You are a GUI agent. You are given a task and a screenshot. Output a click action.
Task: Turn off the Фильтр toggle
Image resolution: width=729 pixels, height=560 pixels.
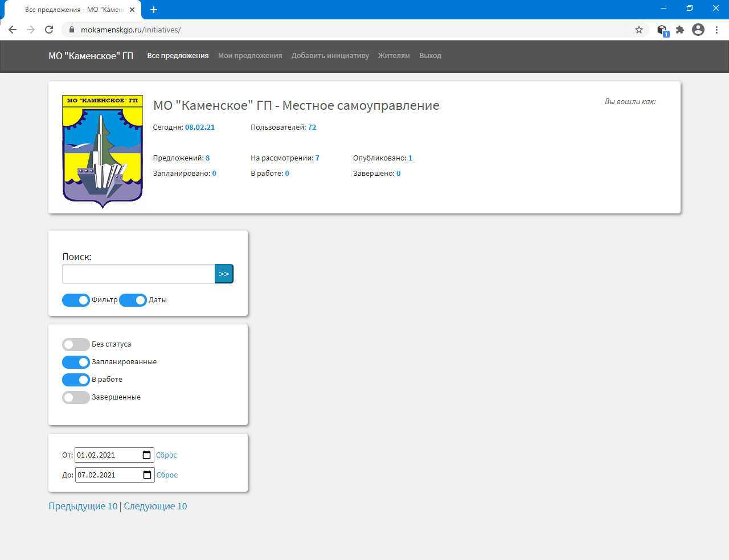coord(76,300)
